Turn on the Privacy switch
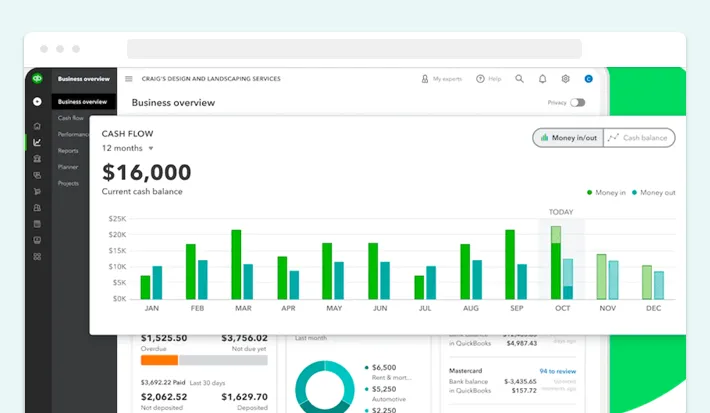This screenshot has width=710, height=413. 577,102
